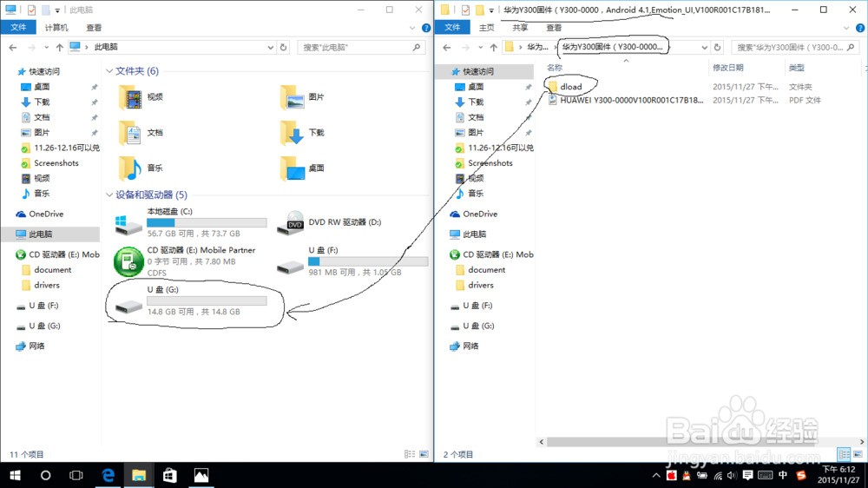Image resolution: width=868 pixels, height=488 pixels.
Task: Open address history dropdown in right window
Action: point(704,48)
